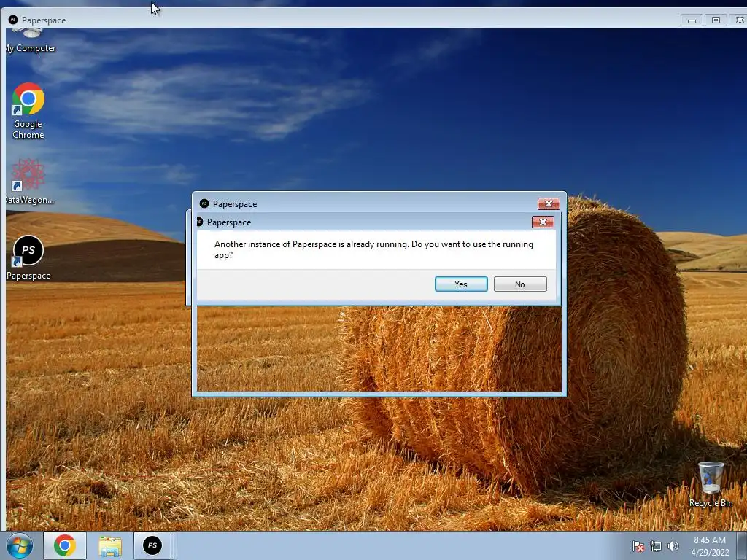Click the dialog message about another instance
Viewport: 747px width, 560px height.
pyautogui.click(x=373, y=249)
